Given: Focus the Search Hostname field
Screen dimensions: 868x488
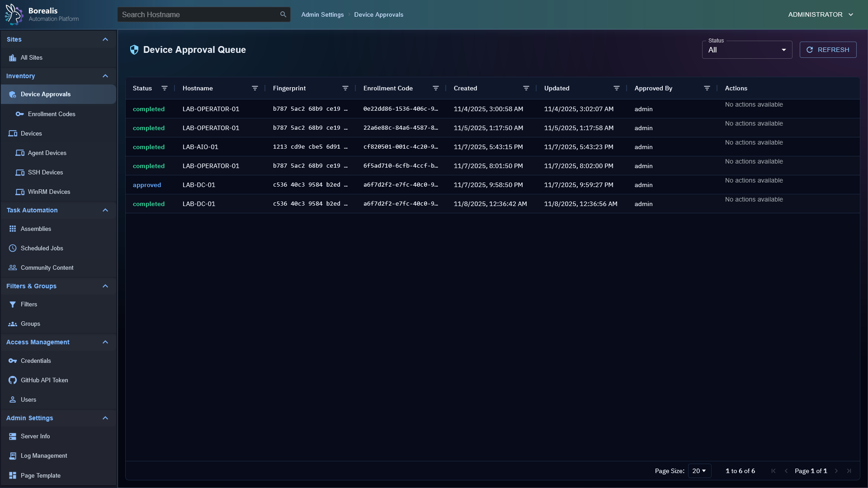Looking at the screenshot, I should click(199, 14).
